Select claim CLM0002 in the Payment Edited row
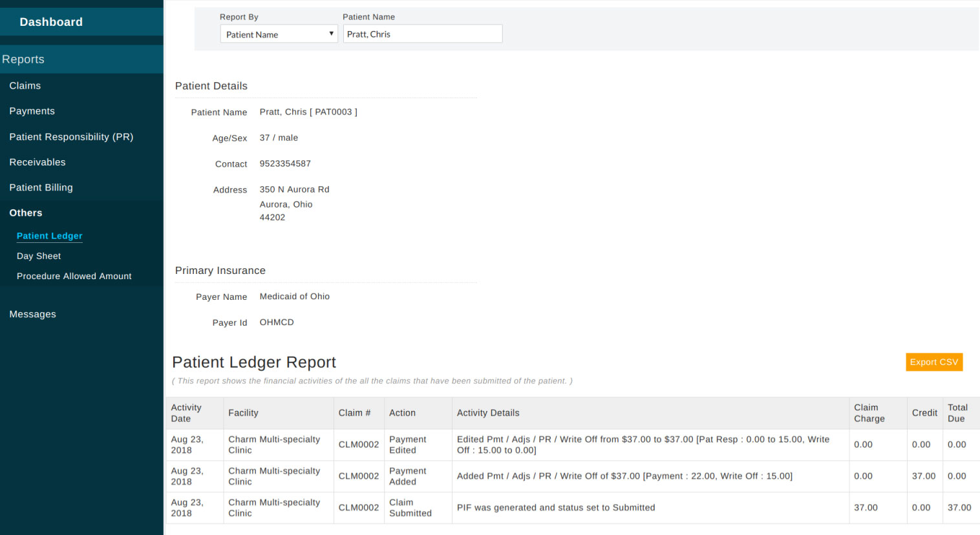Screen dimensions: 980x535 tap(359, 445)
